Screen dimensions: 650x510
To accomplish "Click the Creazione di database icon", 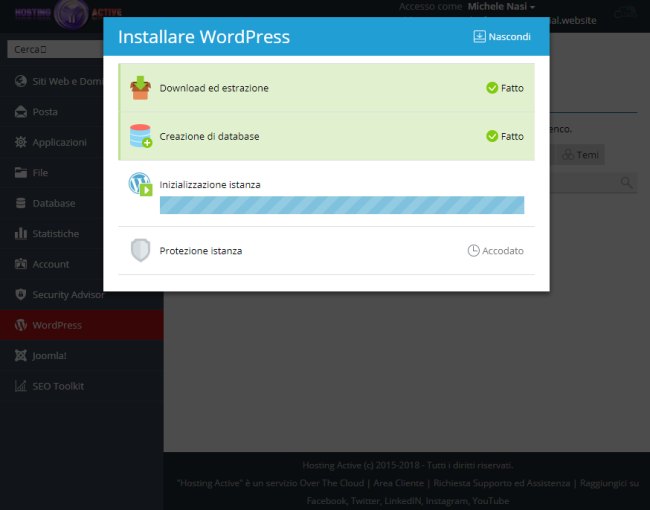I will point(141,136).
